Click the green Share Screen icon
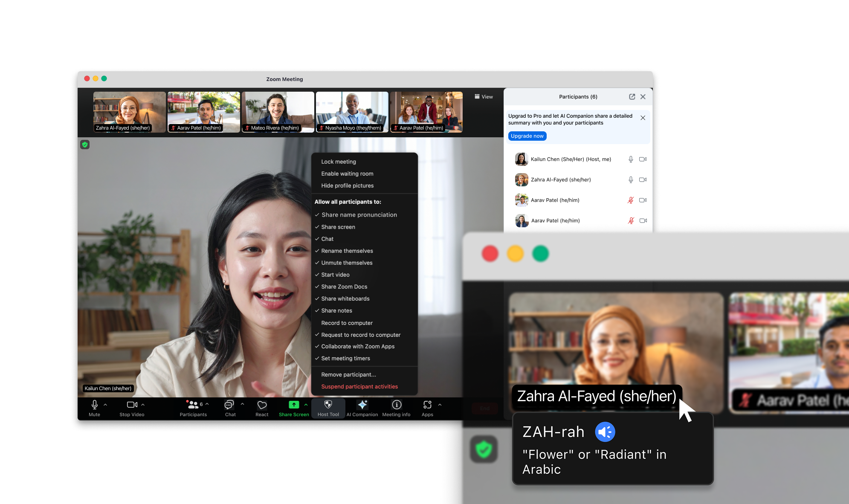 [x=294, y=405]
